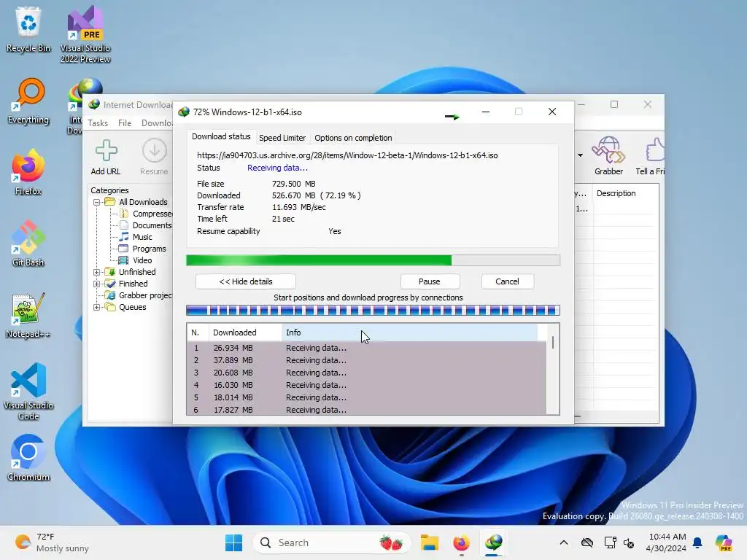Viewport: 747px width, 560px height.
Task: Open the weather widget showing 72°F
Action: (52, 542)
